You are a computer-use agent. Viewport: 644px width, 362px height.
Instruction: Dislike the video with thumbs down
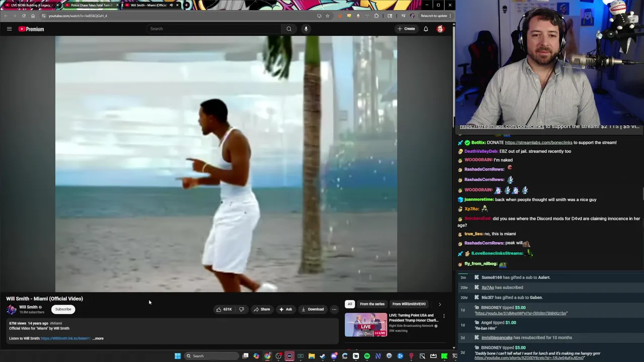[x=242, y=309]
